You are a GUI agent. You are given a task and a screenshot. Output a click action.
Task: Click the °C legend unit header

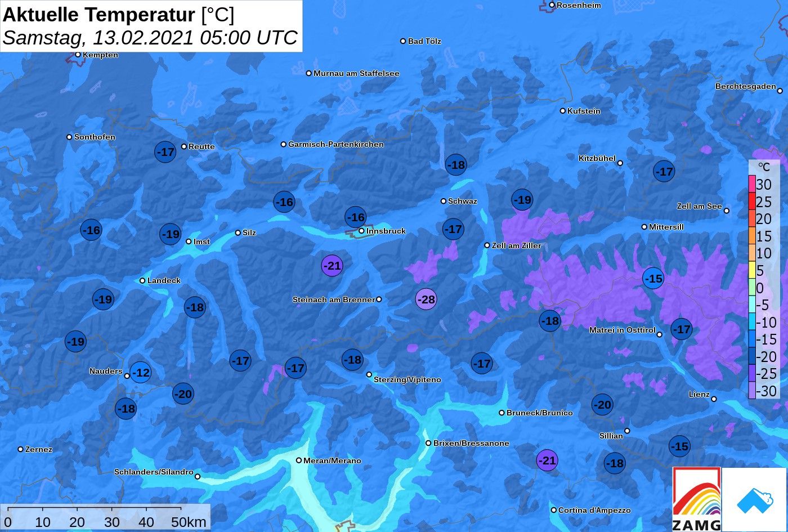764,167
